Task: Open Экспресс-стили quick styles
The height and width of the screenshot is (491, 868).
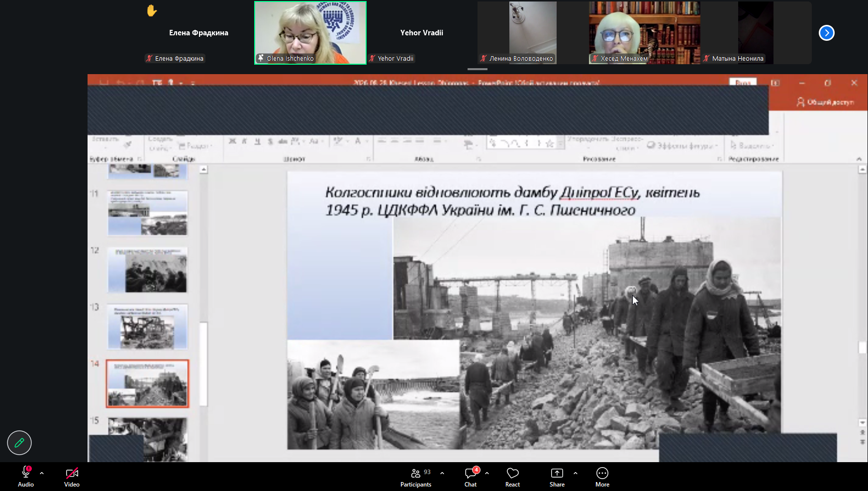Action: (627, 143)
